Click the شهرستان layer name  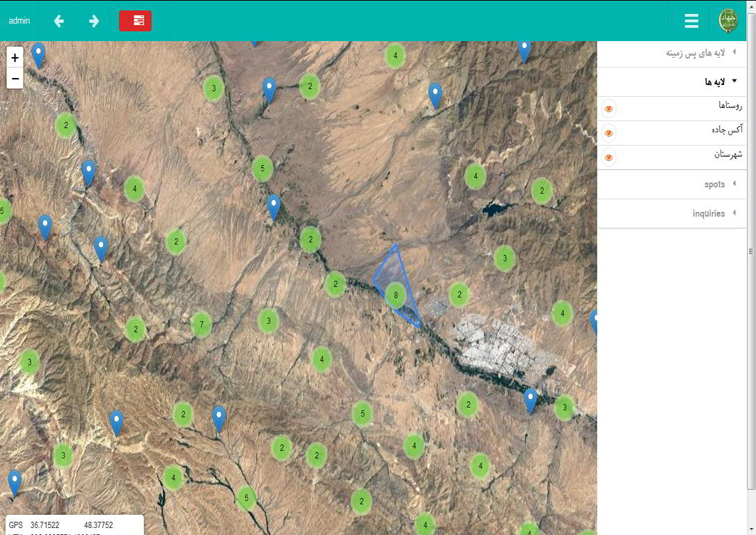pyautogui.click(x=728, y=155)
